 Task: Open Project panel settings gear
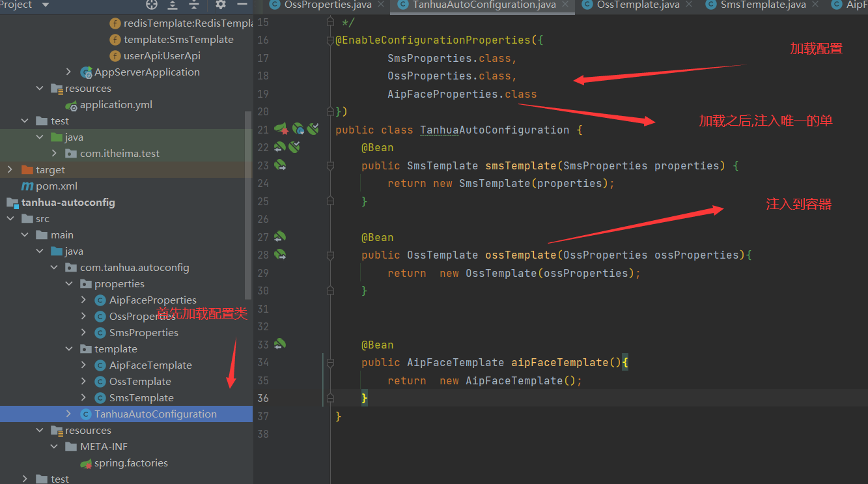pos(221,5)
